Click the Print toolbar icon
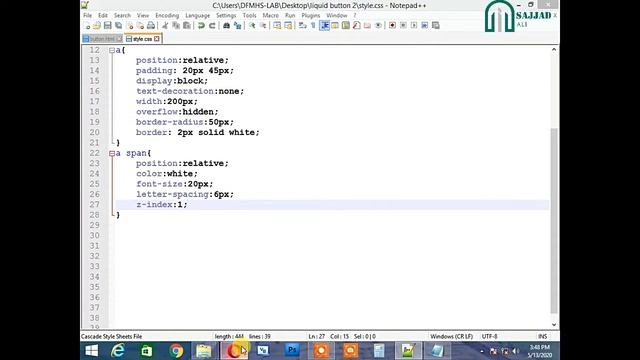640x360 pixels. (x=151, y=25)
